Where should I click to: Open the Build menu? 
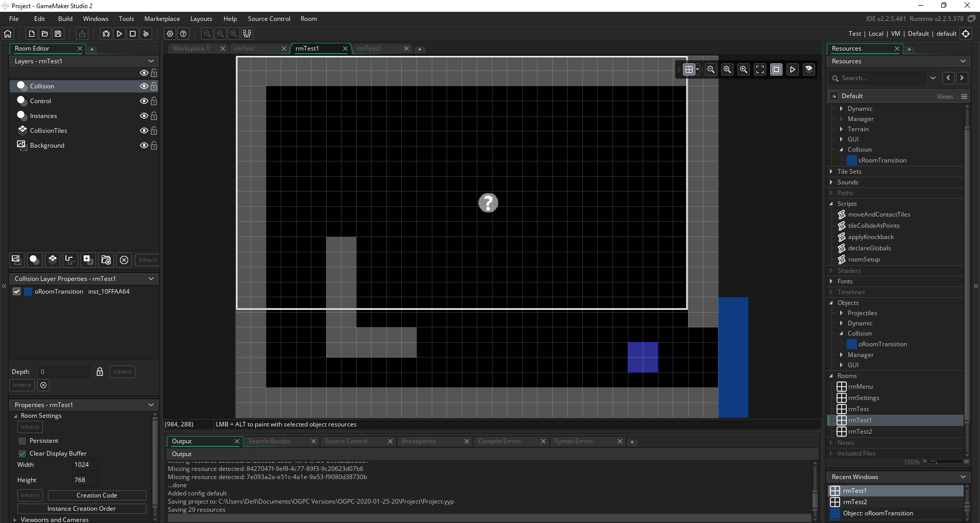(65, 19)
